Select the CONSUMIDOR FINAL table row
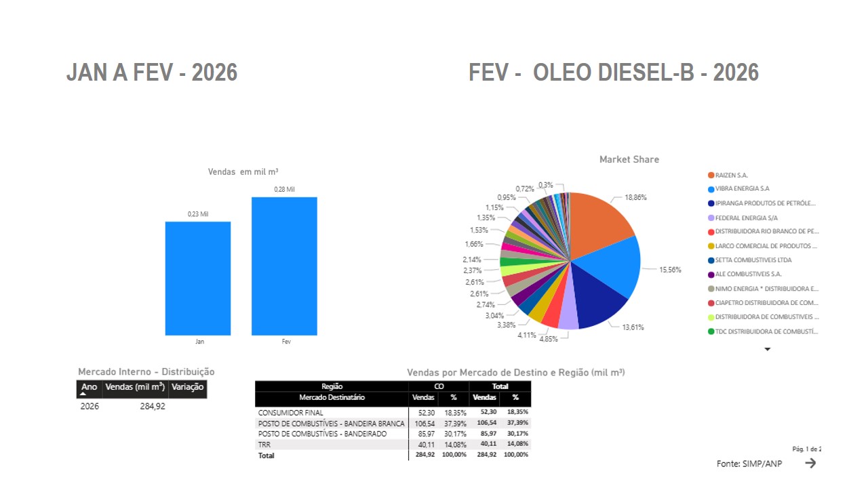This screenshot has height=488, width=868. (x=290, y=412)
